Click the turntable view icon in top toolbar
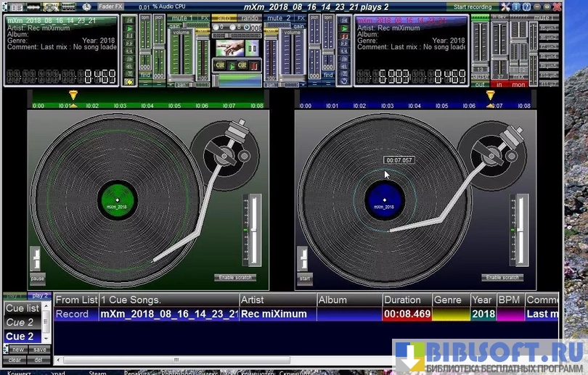588x375 pixels. pyautogui.click(x=50, y=7)
